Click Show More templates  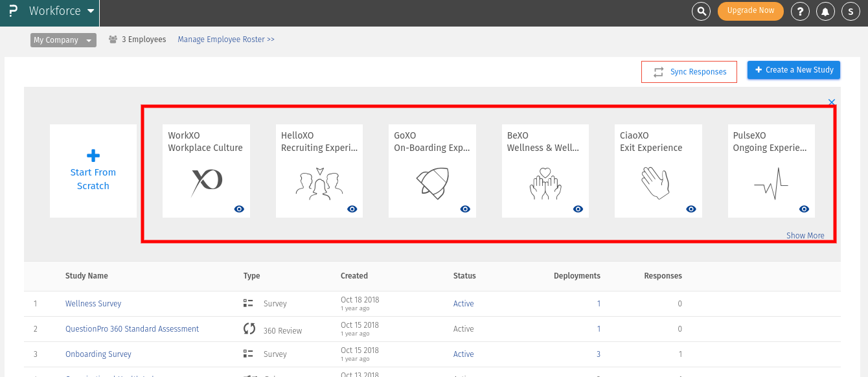(805, 236)
